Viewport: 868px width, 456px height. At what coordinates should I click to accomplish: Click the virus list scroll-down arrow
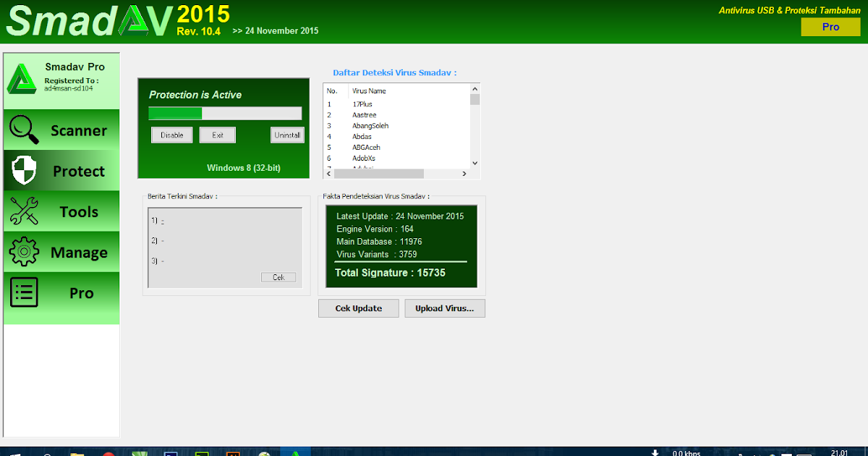pos(475,164)
